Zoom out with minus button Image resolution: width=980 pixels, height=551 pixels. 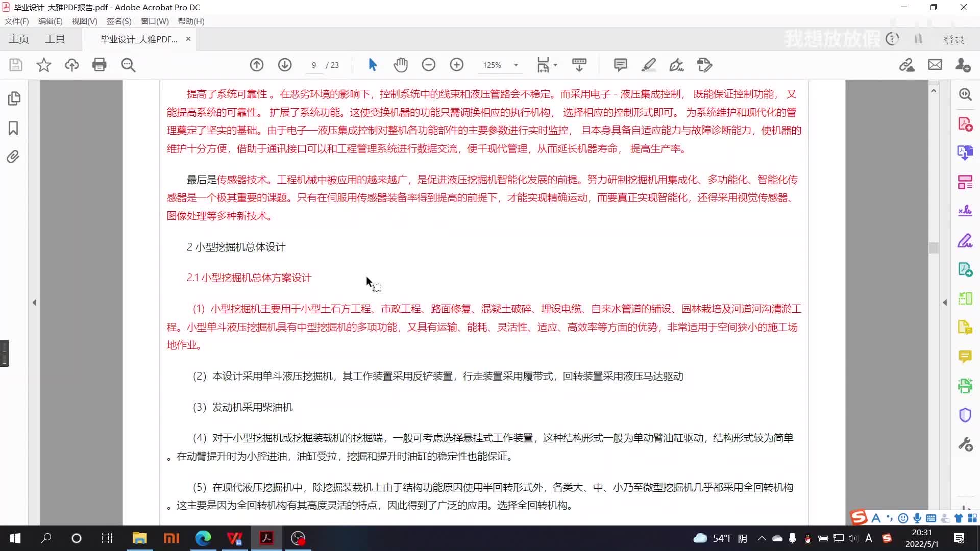(x=429, y=65)
